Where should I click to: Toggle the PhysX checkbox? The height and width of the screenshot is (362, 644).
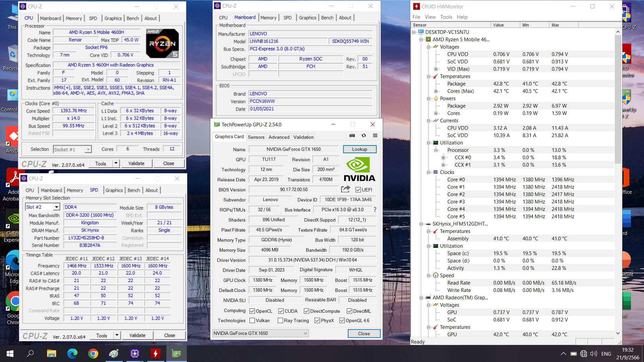tap(317, 320)
